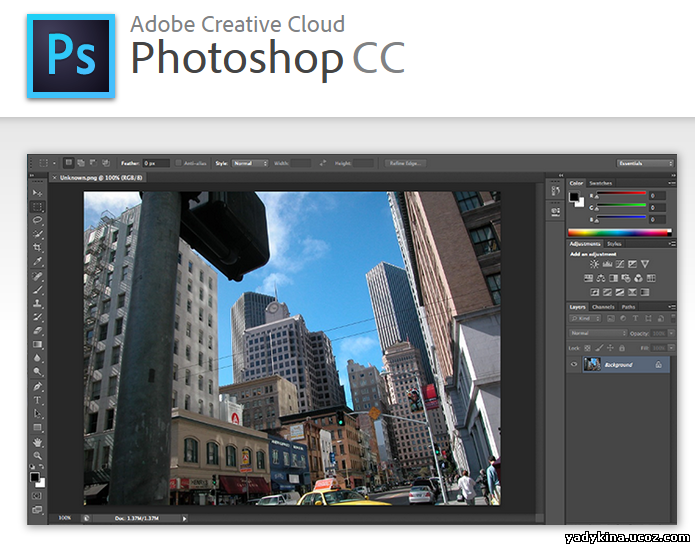Select the Clone Stamp tool

pyautogui.click(x=37, y=304)
